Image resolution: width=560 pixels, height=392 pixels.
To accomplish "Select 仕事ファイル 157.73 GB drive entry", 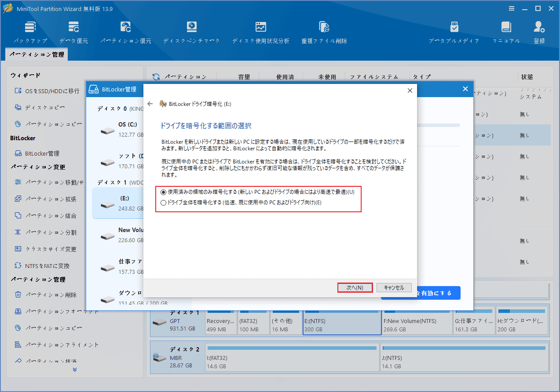I will tap(118, 267).
